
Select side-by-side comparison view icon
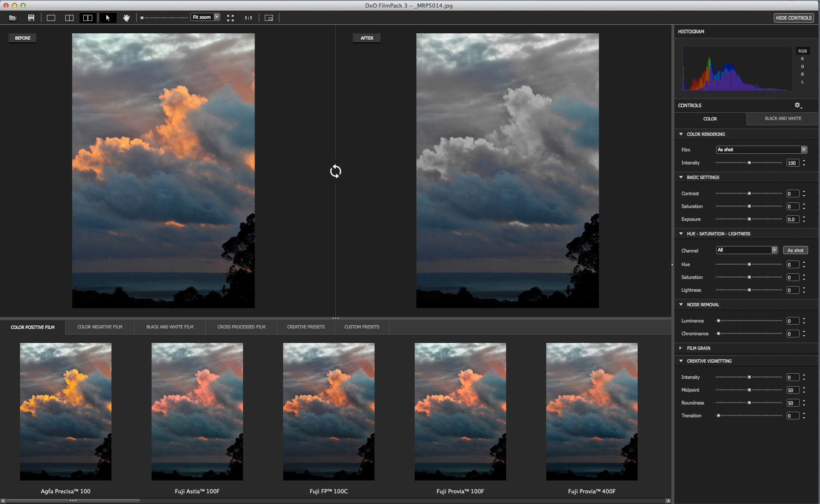click(88, 18)
